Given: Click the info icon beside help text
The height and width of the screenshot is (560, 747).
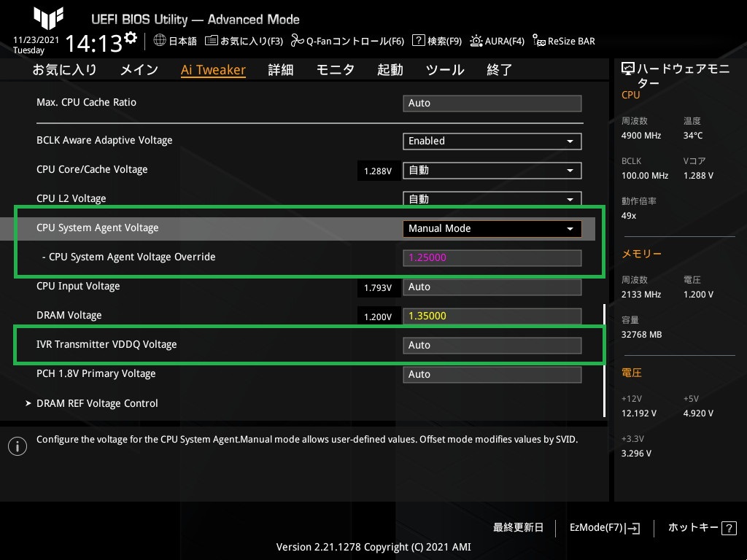Looking at the screenshot, I should coord(18,446).
